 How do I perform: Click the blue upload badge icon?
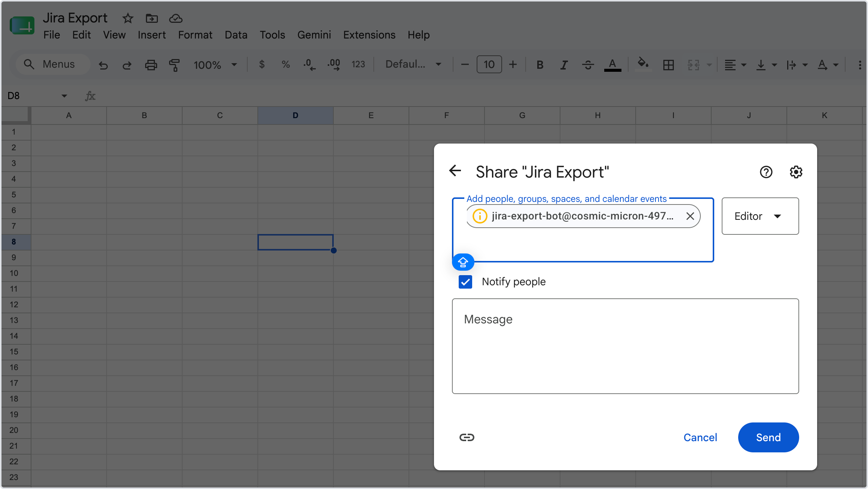pos(463,262)
